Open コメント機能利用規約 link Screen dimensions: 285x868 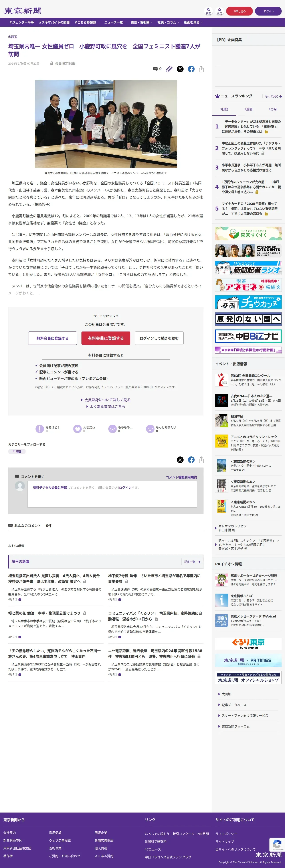(x=181, y=477)
